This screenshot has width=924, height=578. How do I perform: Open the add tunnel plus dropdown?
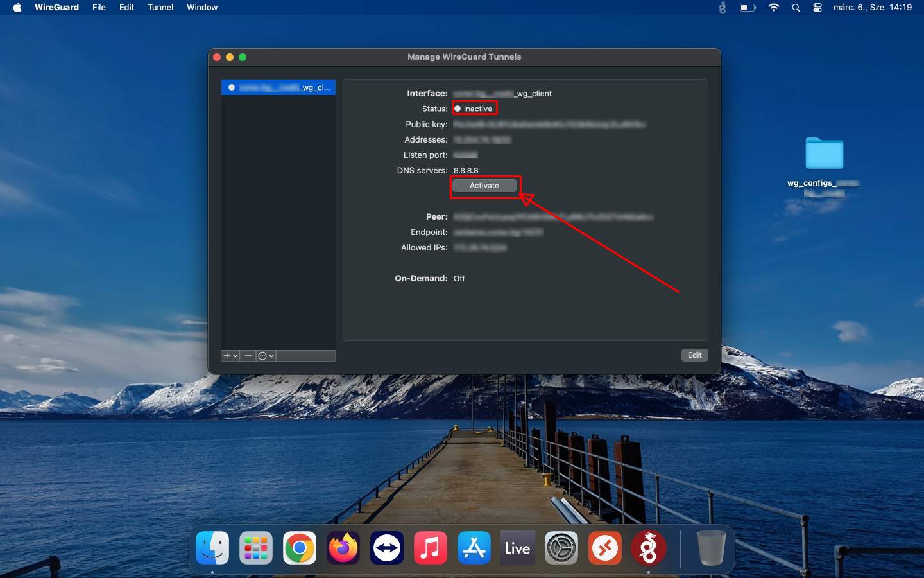pyautogui.click(x=230, y=356)
